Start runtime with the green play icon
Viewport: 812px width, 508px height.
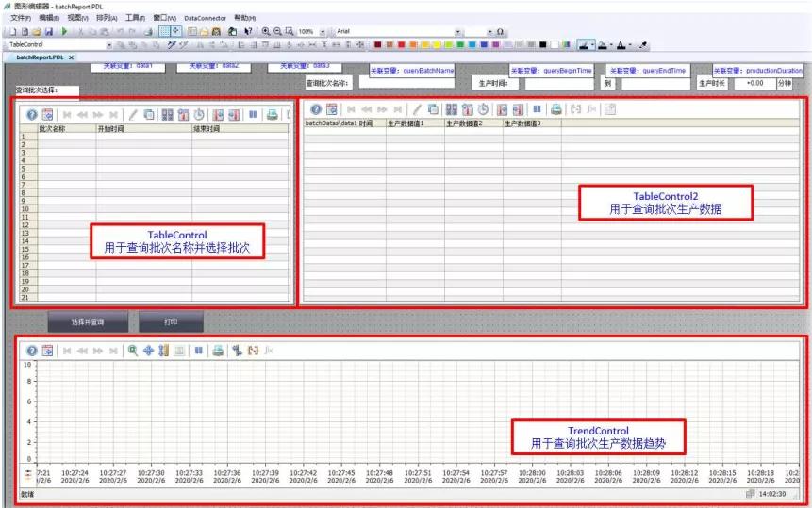click(x=64, y=31)
